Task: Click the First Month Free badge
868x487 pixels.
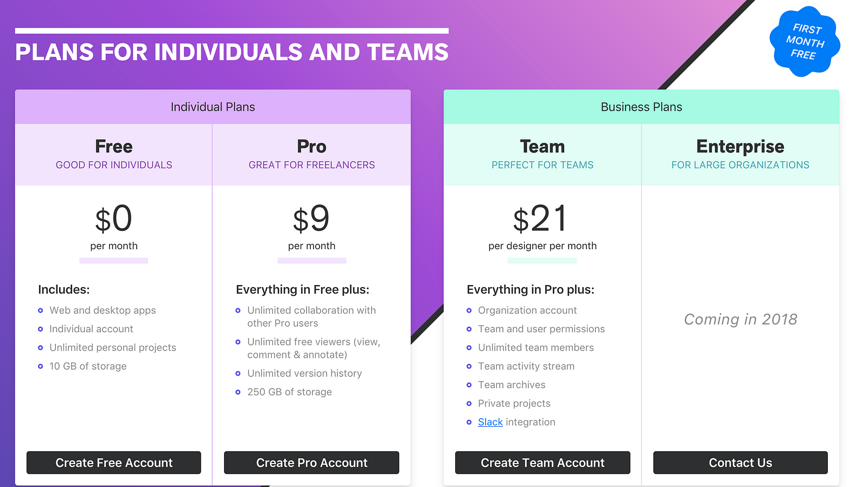Action: 805,41
